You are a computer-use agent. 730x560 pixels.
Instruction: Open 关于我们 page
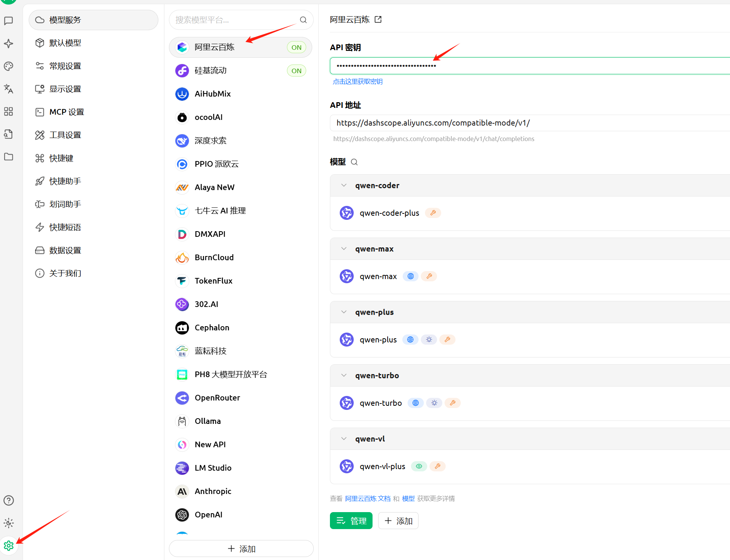(94, 273)
